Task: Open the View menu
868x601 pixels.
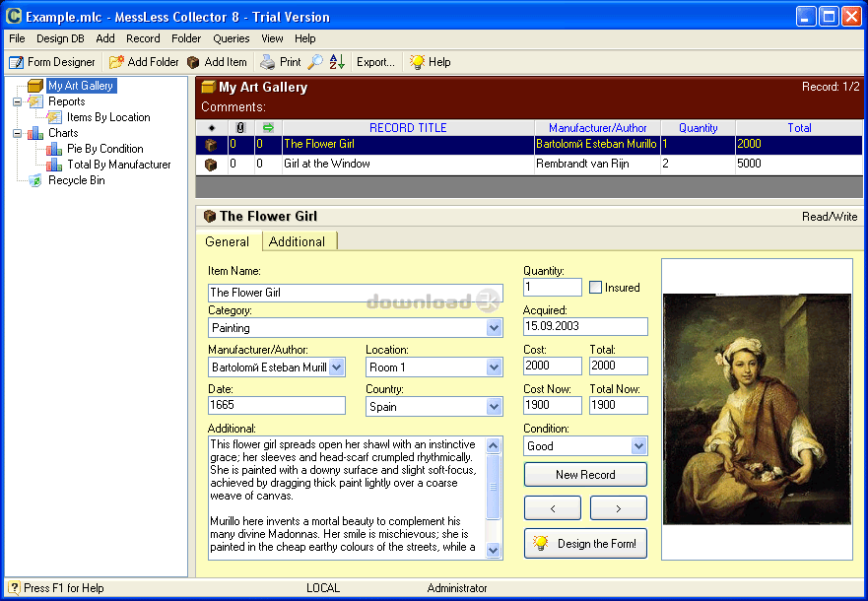Action: click(x=272, y=38)
